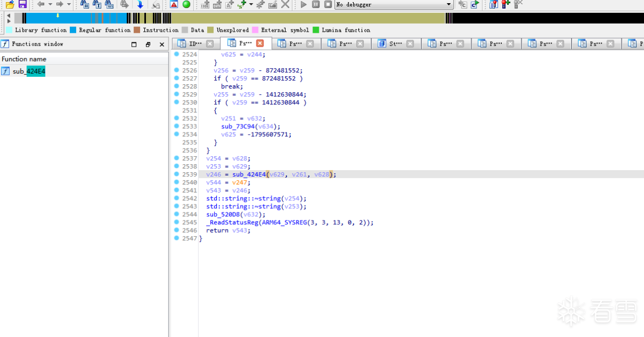Close the active pseudocode tab with red X
644x337 pixels.
click(260, 43)
